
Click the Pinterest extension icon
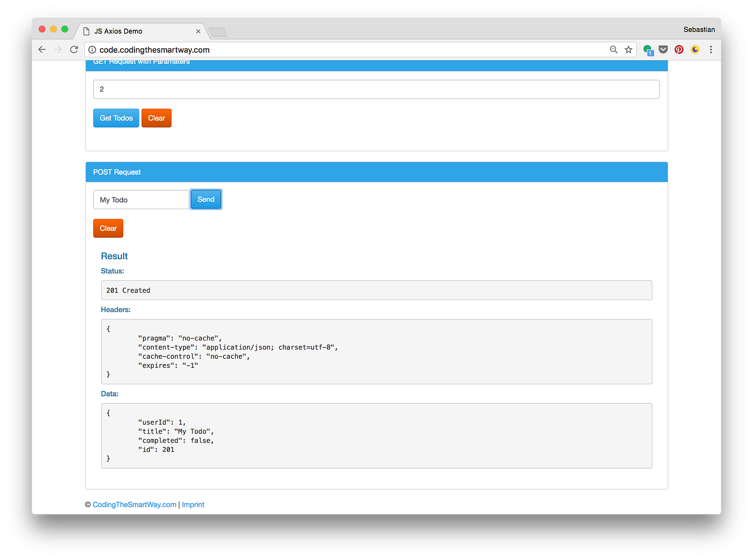pos(679,49)
